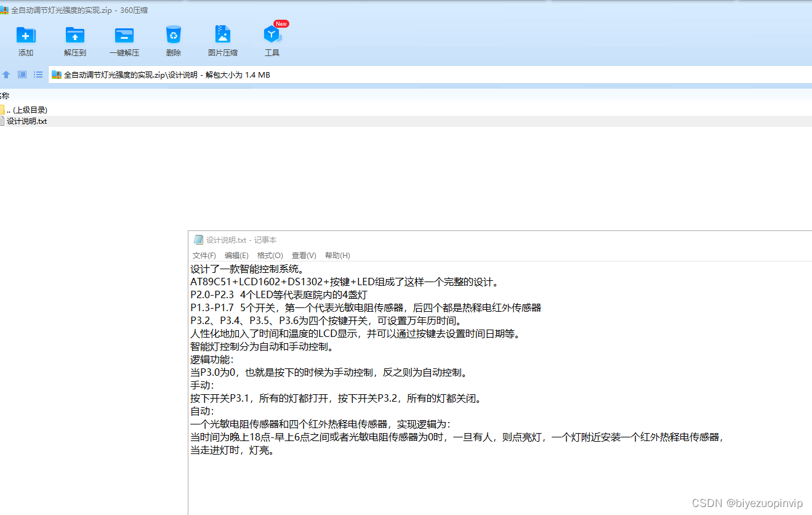
Task: Click the line 智能灯控制分为自动和手动控制。
Action: click(262, 347)
